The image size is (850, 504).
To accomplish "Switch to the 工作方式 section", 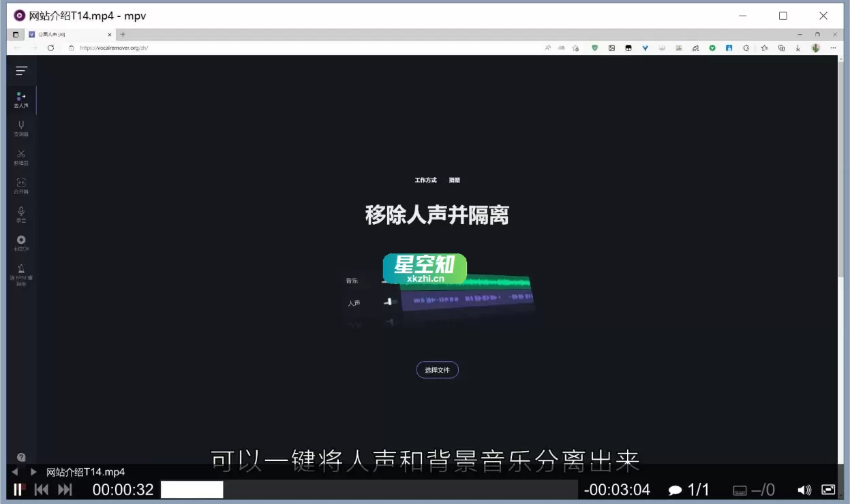I will tap(425, 180).
